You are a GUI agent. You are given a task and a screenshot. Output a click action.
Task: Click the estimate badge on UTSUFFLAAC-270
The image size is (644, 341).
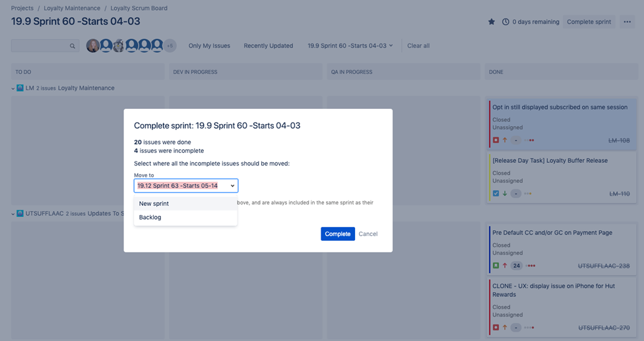(516, 327)
